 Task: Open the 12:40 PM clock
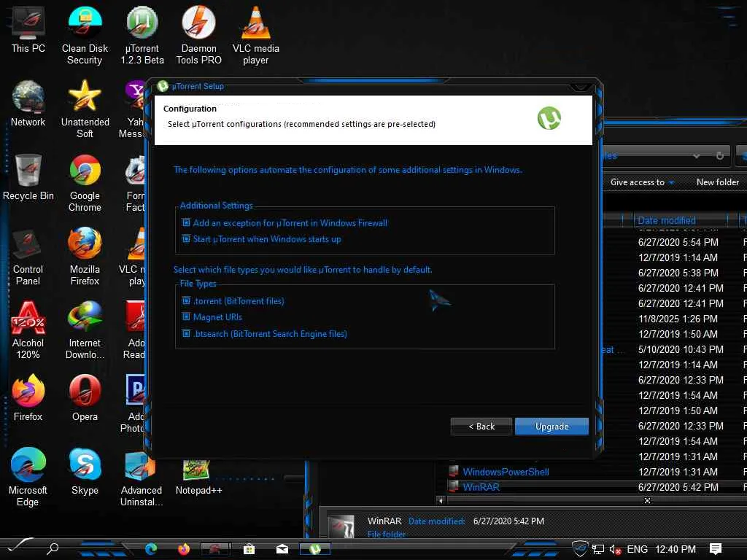click(x=676, y=549)
